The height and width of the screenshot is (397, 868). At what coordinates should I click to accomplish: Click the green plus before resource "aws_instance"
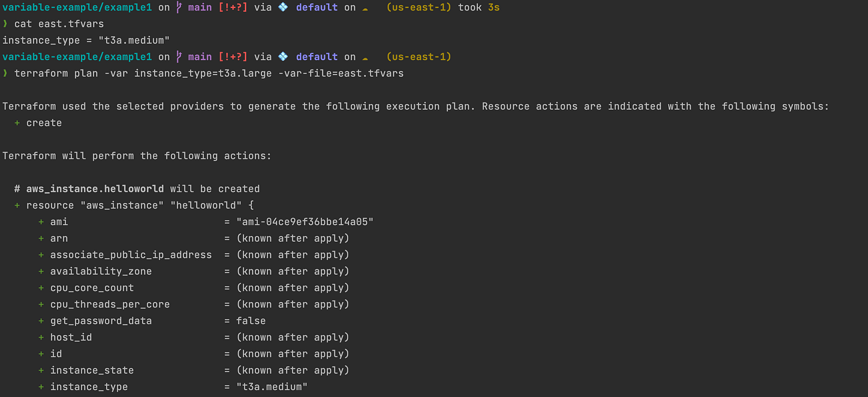[17, 205]
